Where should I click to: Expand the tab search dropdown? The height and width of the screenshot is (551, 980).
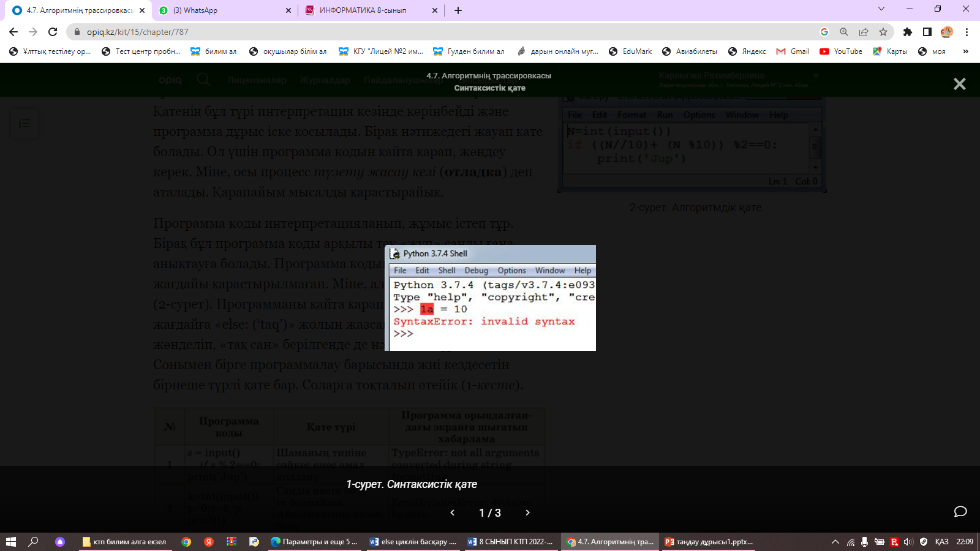[x=881, y=9]
